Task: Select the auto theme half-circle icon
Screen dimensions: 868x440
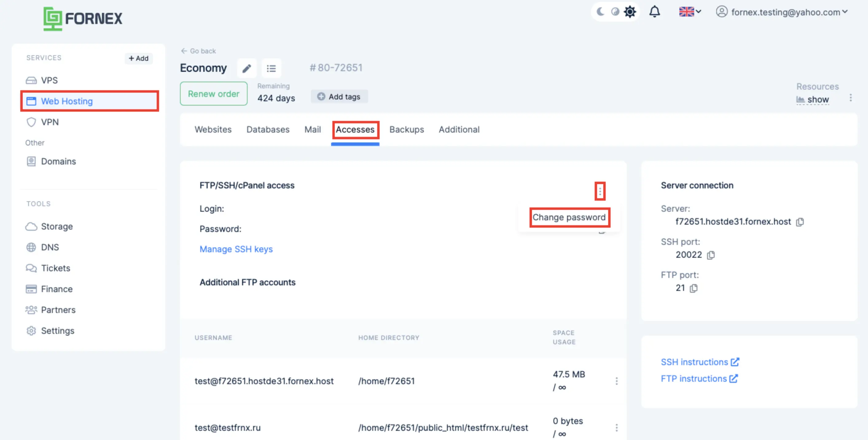Action: [615, 12]
